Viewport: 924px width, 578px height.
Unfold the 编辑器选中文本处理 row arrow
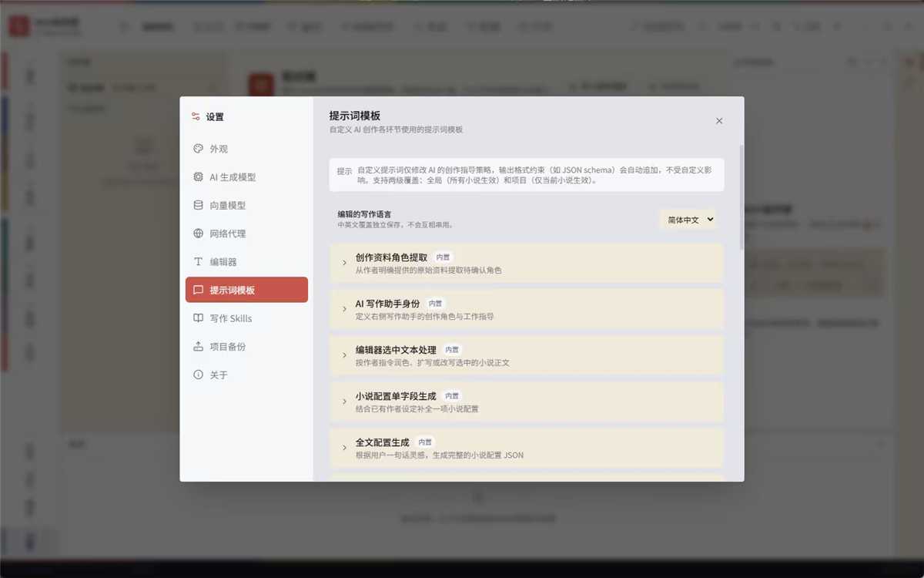coord(344,355)
